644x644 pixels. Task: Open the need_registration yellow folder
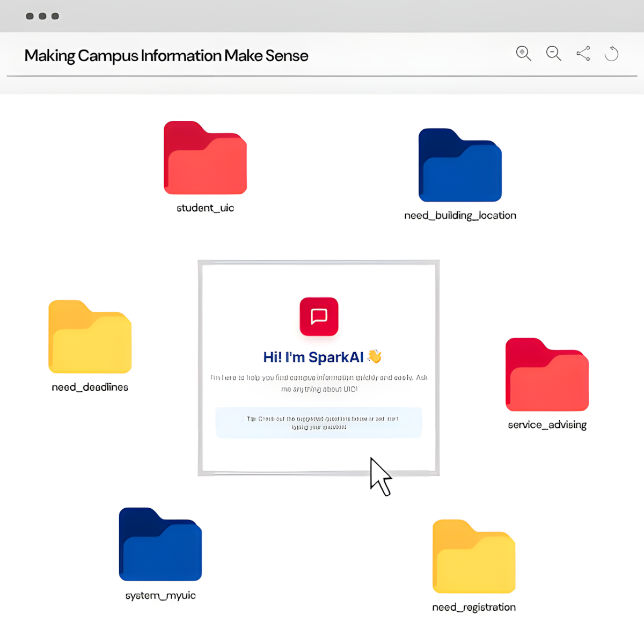[x=474, y=556]
